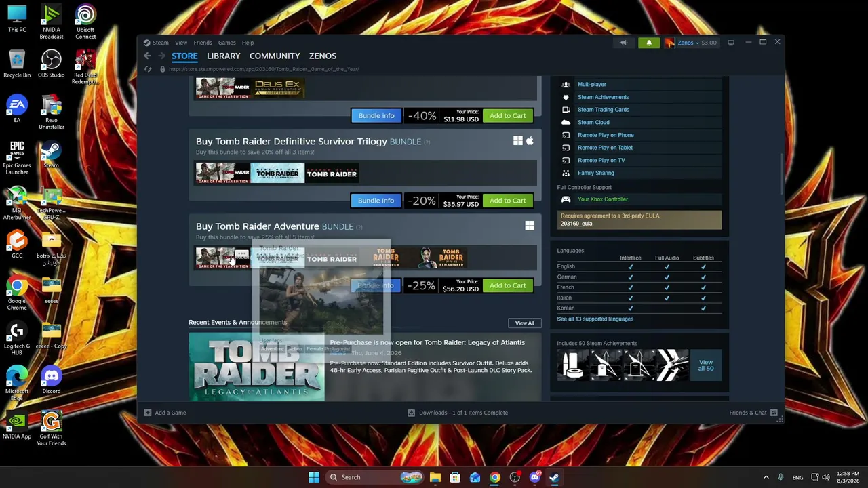
Task: See all 13 supported languages
Action: (595, 319)
